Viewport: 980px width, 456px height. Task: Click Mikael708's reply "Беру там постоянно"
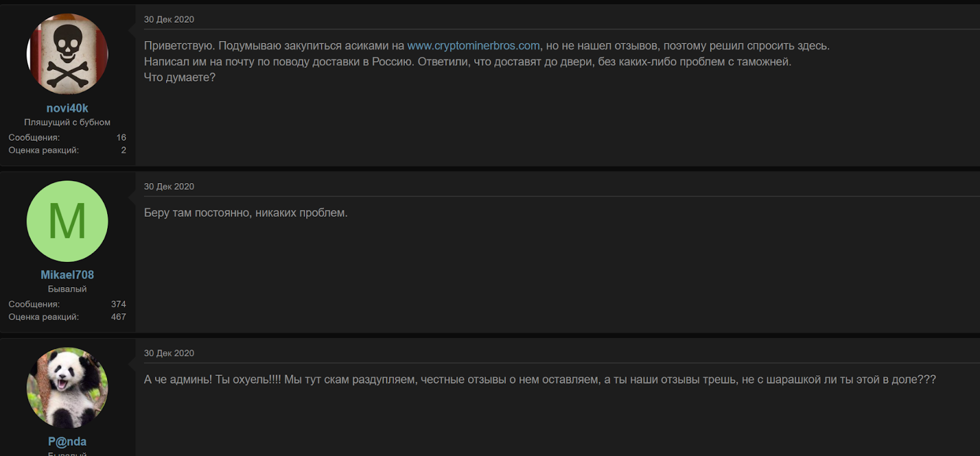246,213
